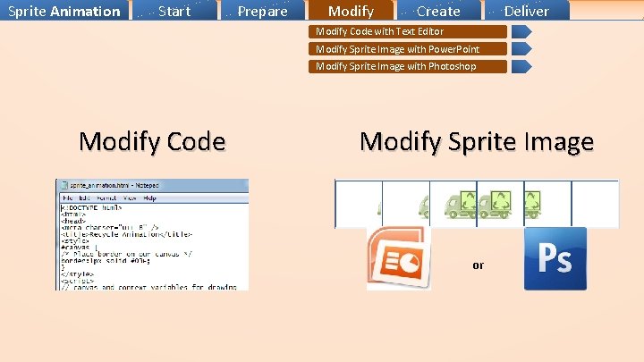Click the 'or' text between application icons
Image resolution: width=644 pixels, height=362 pixels.
click(x=478, y=265)
